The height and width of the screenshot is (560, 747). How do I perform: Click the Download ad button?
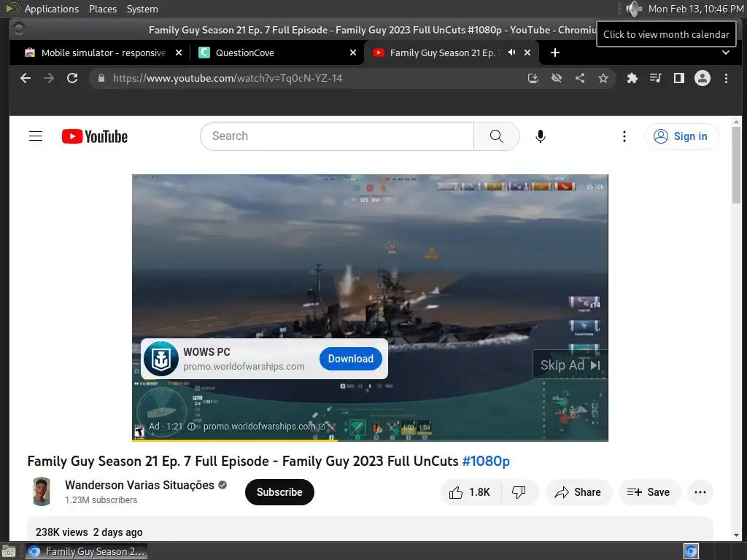[351, 359]
